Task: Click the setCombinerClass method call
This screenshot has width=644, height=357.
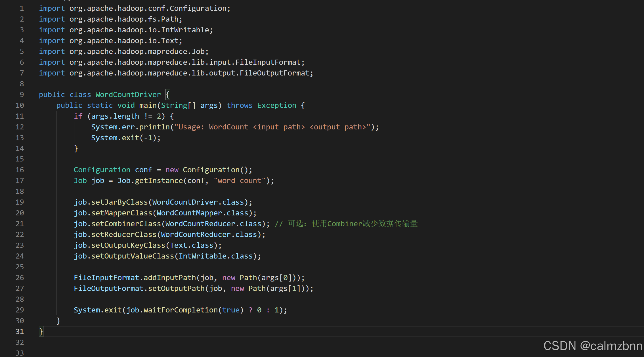Action: (126, 224)
